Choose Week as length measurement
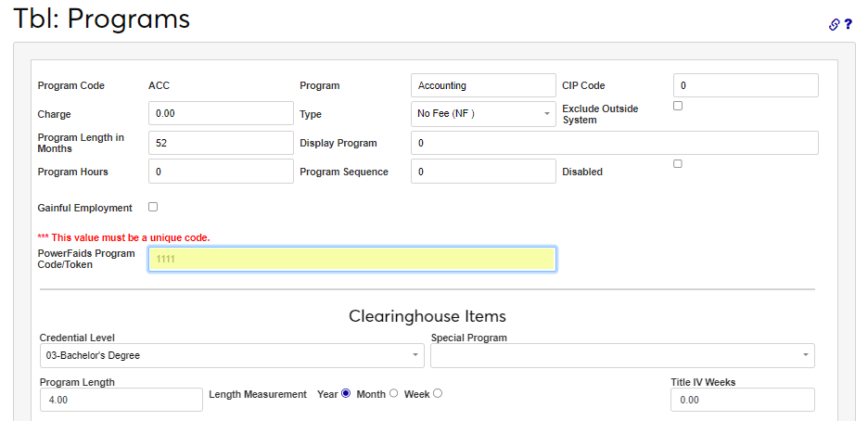 click(x=438, y=393)
